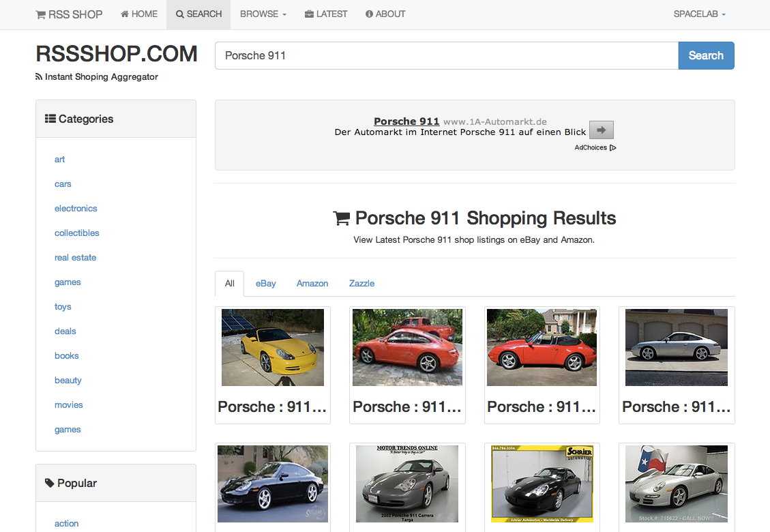The height and width of the screenshot is (532, 770).
Task: Open the HOME nav link
Action: coord(139,14)
